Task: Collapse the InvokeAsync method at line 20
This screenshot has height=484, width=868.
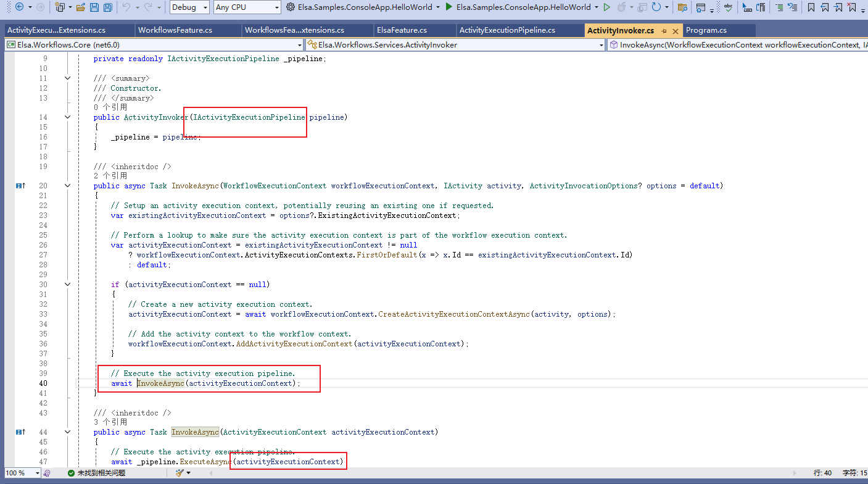Action: pyautogui.click(x=67, y=186)
